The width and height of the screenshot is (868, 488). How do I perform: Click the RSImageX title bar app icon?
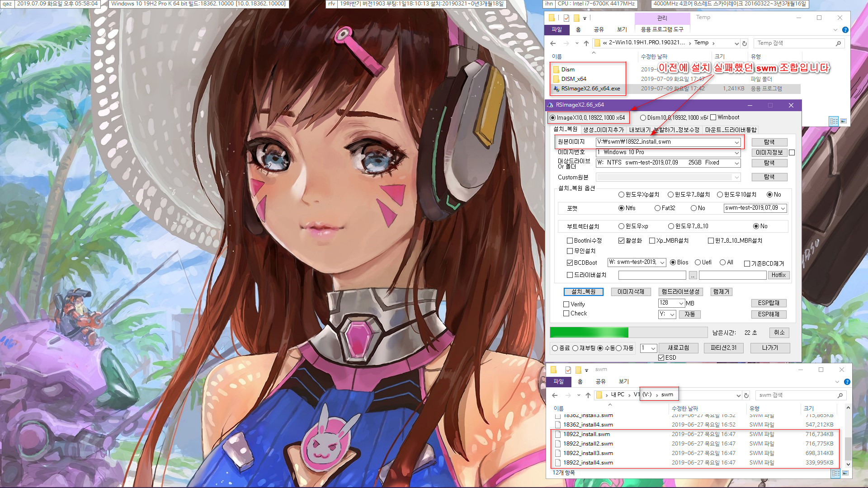pyautogui.click(x=550, y=105)
